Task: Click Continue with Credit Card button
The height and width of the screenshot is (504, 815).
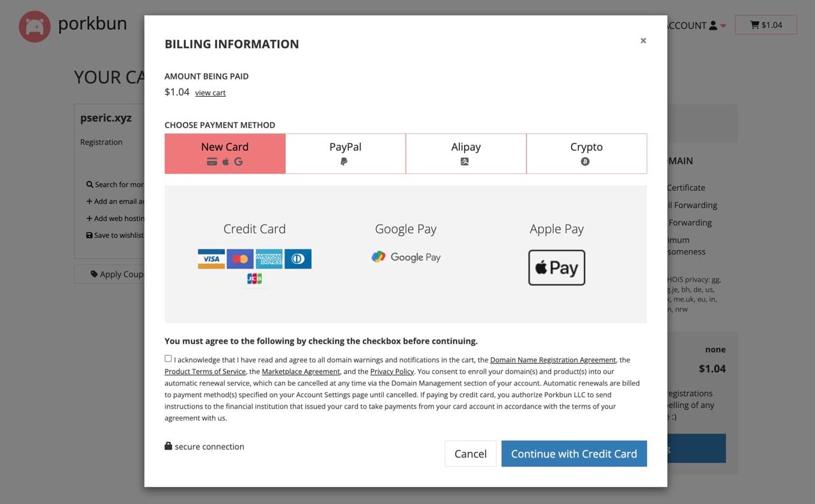Action: click(574, 454)
